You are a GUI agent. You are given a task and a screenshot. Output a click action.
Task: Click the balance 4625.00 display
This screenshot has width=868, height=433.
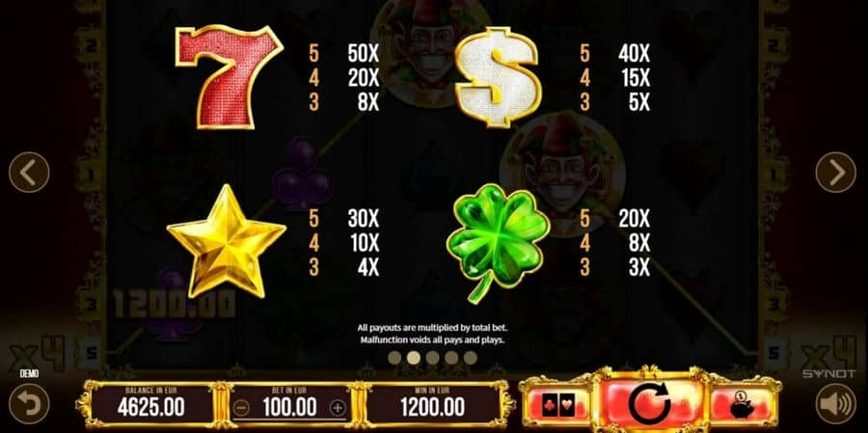tap(151, 405)
